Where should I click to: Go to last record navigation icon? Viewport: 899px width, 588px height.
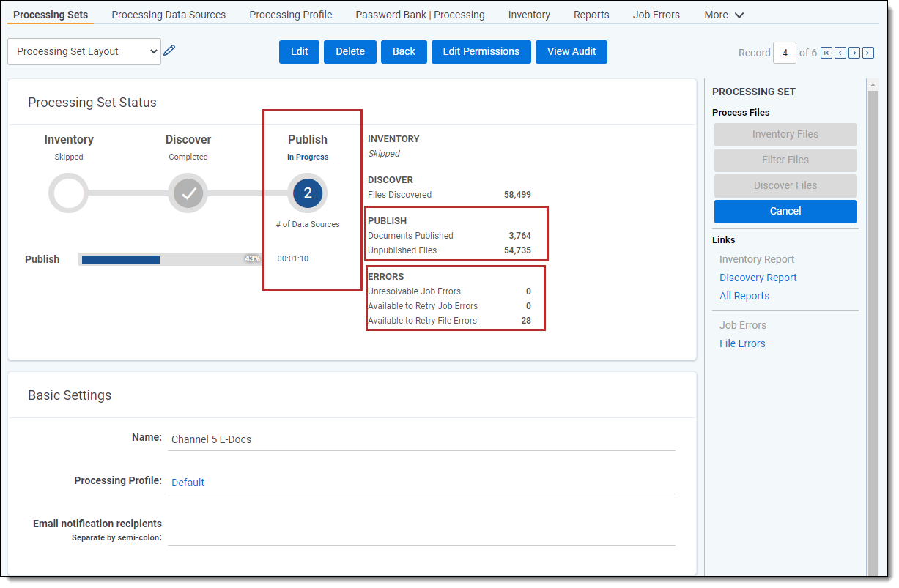click(868, 53)
